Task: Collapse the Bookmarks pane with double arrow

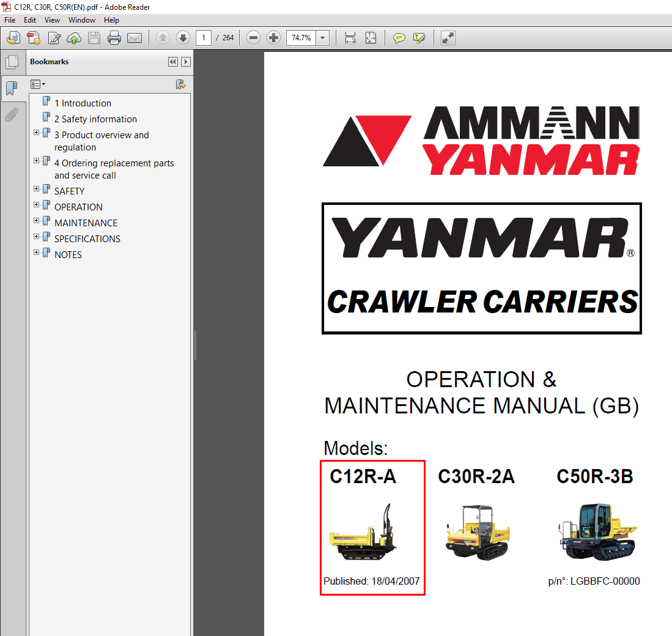Action: (172, 62)
